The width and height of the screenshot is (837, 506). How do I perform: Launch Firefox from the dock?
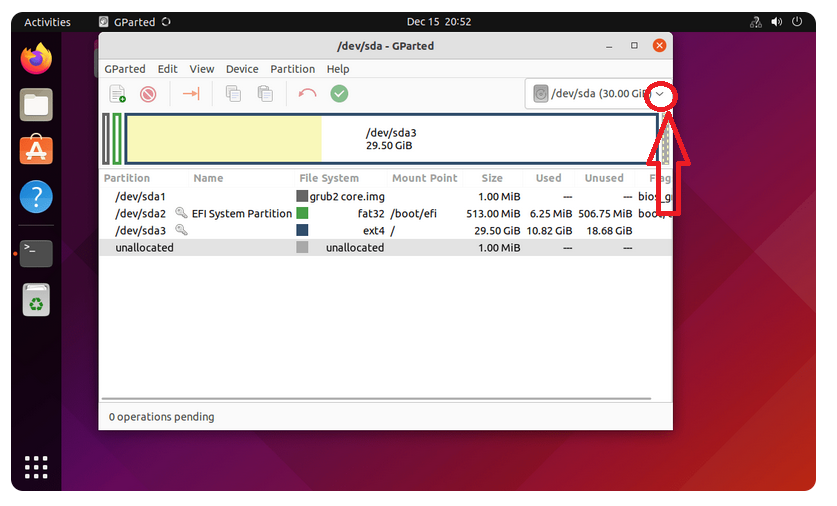pyautogui.click(x=36, y=58)
